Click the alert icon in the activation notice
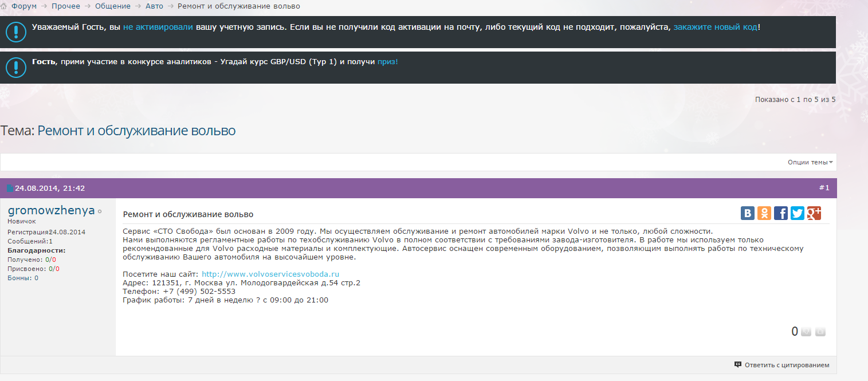The width and height of the screenshot is (868, 381). (x=16, y=32)
